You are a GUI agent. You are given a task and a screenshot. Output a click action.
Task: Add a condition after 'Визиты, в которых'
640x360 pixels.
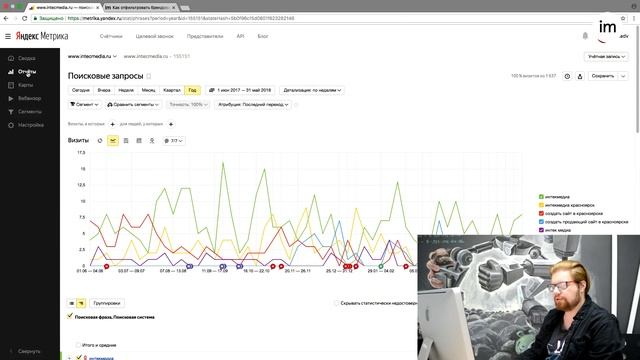(x=113, y=124)
